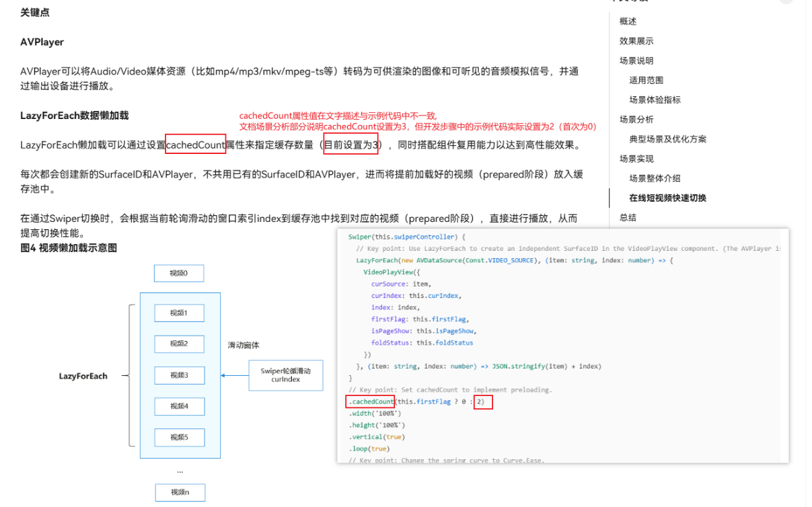Image resolution: width=812 pixels, height=507 pixels.
Task: Select the 视频2 box in the diagram
Action: coord(180,344)
